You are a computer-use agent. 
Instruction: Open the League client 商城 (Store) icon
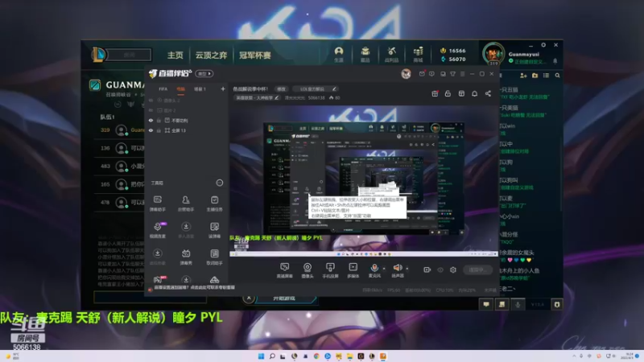pyautogui.click(x=418, y=54)
